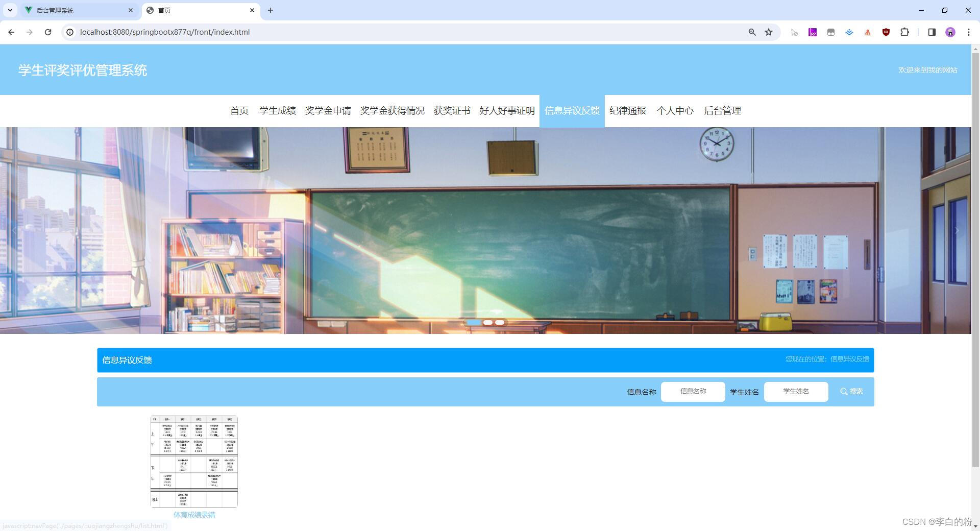Switch to the 首页 browser tab
Image resolution: width=980 pixels, height=531 pixels.
(x=201, y=10)
